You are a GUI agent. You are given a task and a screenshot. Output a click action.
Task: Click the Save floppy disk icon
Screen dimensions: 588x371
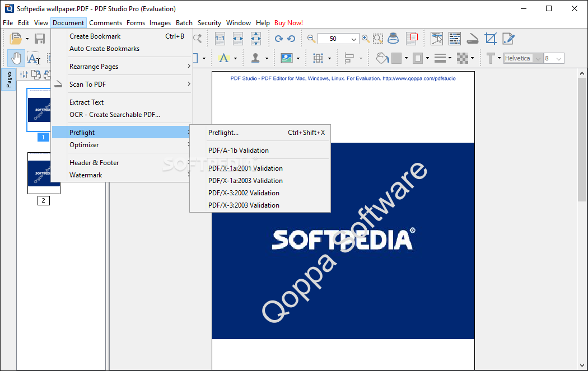point(40,39)
